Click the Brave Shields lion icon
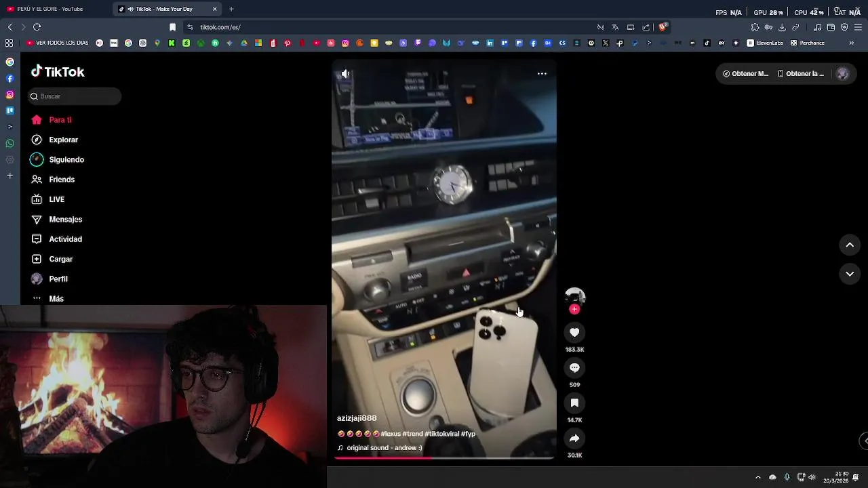This screenshot has height=488, width=868. pos(663,27)
